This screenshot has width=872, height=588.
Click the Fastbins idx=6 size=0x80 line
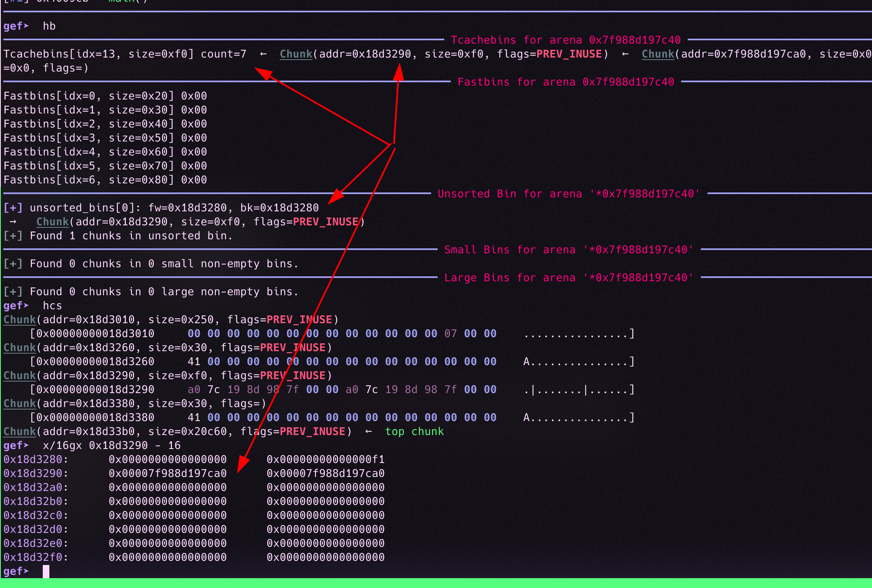point(105,180)
